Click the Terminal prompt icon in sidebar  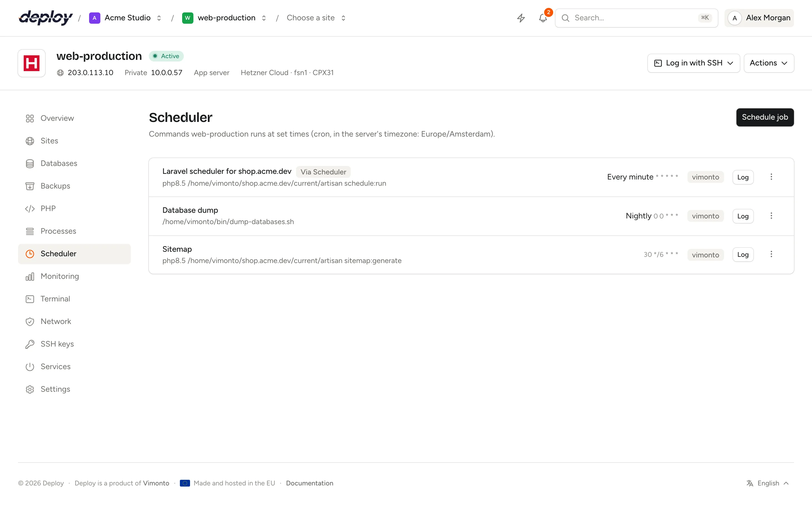[30, 299]
